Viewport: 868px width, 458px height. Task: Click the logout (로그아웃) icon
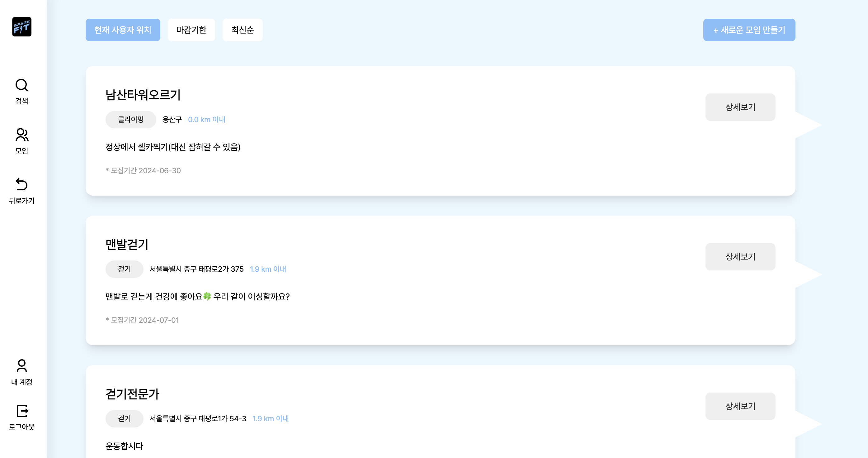pyautogui.click(x=21, y=411)
